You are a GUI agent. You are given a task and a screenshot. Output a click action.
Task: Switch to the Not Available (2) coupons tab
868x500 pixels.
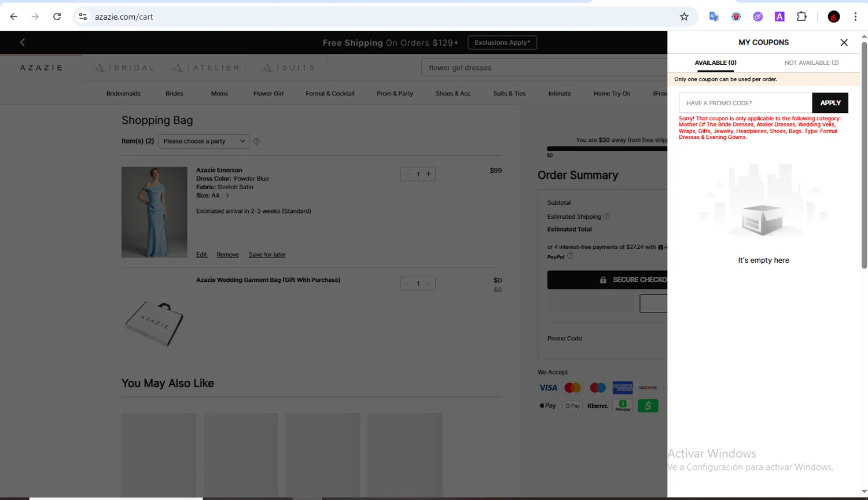pyautogui.click(x=811, y=62)
